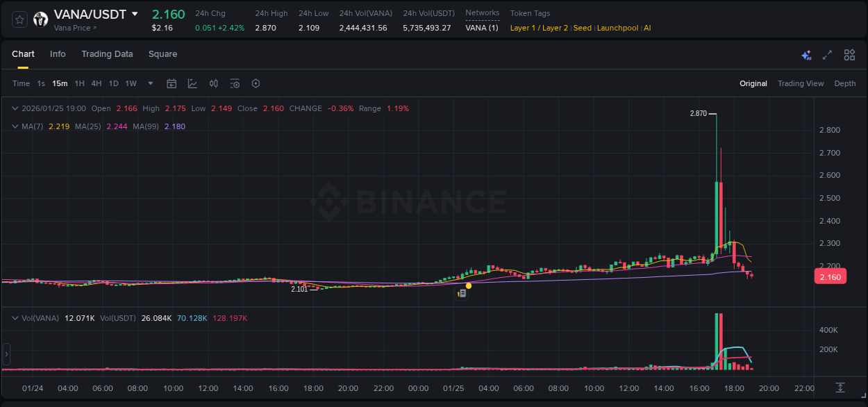868x407 pixels.
Task: Open the Launchpool tag link
Action: (x=617, y=28)
